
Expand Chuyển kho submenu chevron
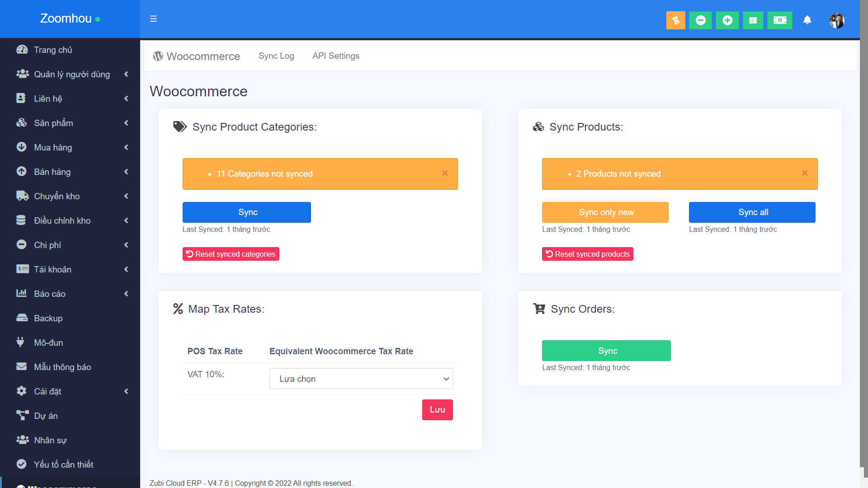pyautogui.click(x=126, y=196)
